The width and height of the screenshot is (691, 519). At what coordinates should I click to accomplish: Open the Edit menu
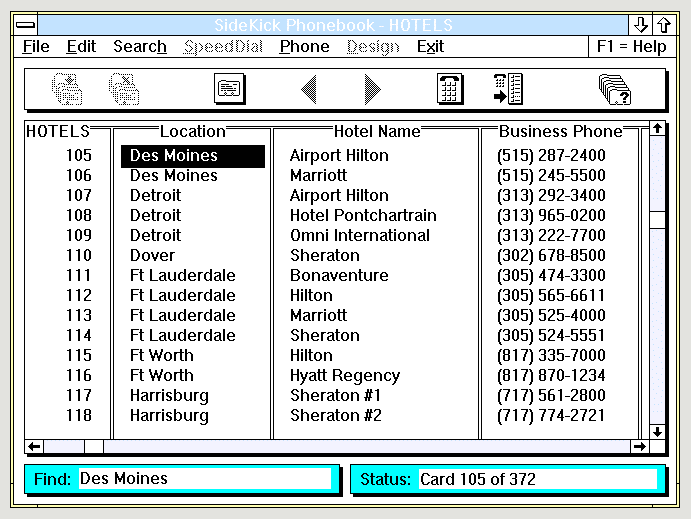(81, 46)
